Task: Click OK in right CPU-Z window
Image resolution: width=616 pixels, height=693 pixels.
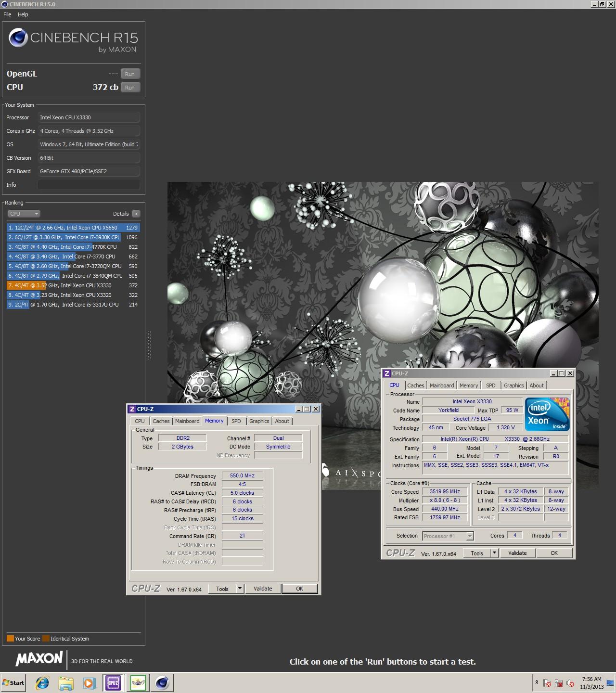Action: point(554,553)
